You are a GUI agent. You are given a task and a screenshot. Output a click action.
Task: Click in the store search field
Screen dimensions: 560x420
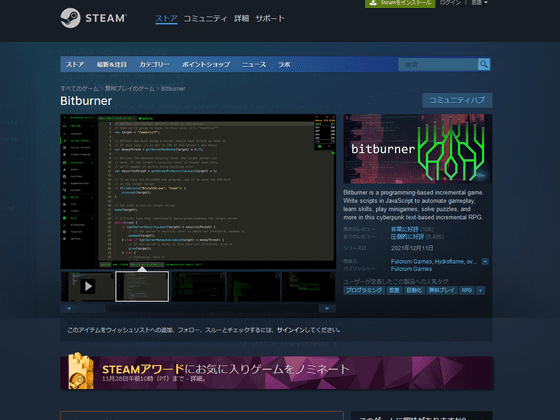[438, 65]
